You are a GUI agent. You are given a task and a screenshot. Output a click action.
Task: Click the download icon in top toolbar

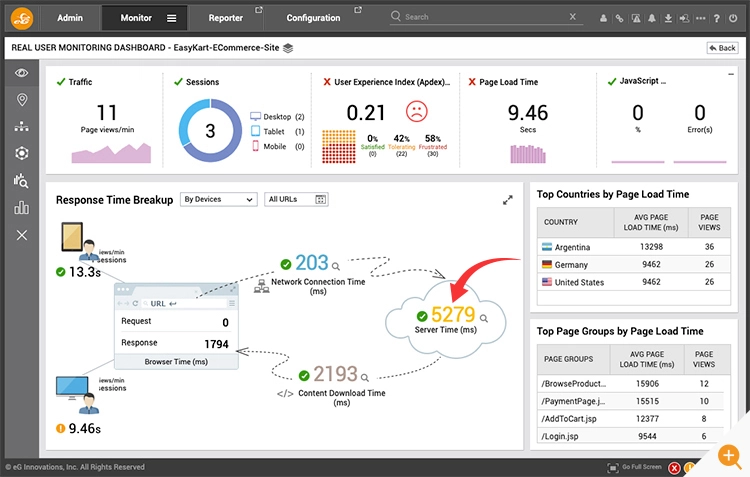(668, 18)
